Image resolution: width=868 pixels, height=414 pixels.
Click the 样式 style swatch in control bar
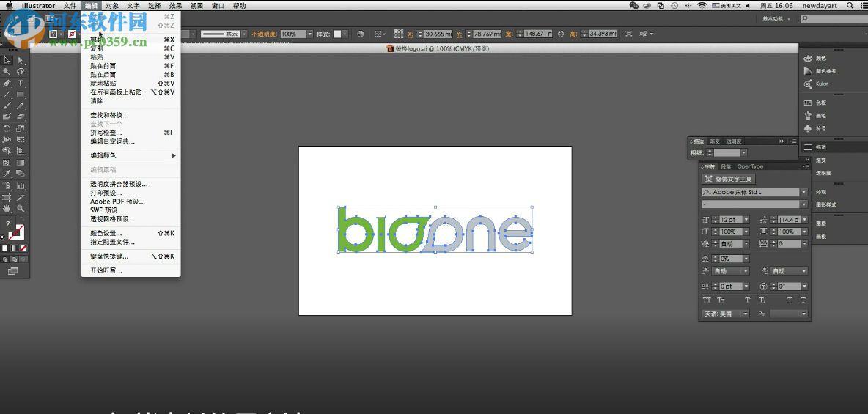pyautogui.click(x=337, y=34)
